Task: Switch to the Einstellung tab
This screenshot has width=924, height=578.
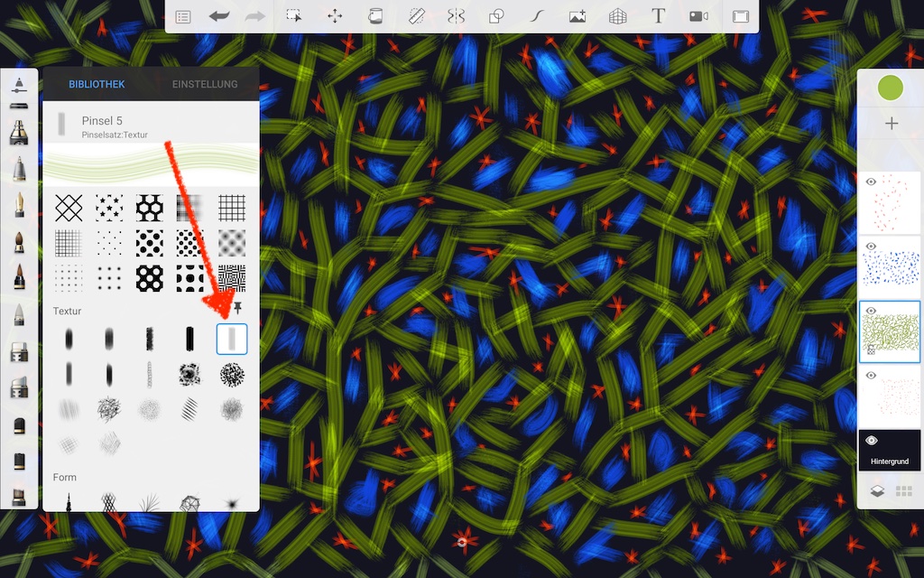Action: [205, 85]
